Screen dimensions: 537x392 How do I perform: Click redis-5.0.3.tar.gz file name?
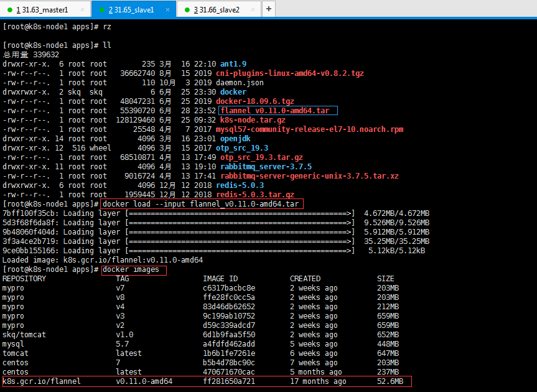point(255,195)
